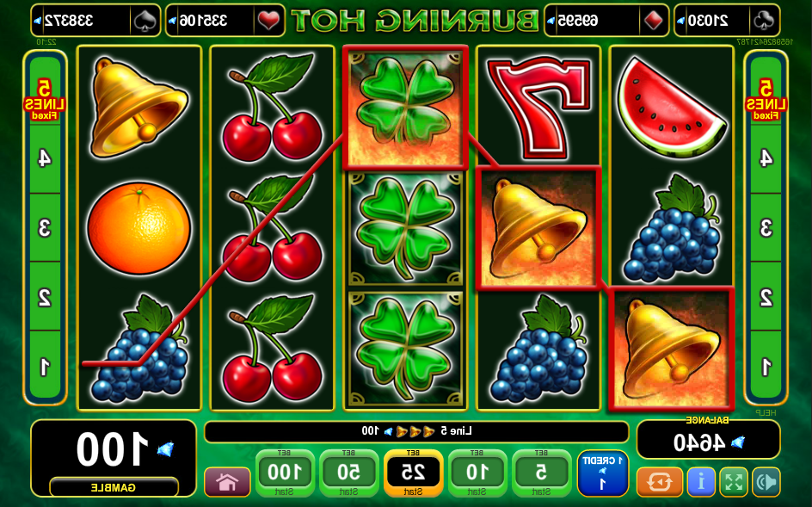The height and width of the screenshot is (507, 812).
Task: Toggle fullscreen with the green arrows icon
Action: click(x=734, y=482)
